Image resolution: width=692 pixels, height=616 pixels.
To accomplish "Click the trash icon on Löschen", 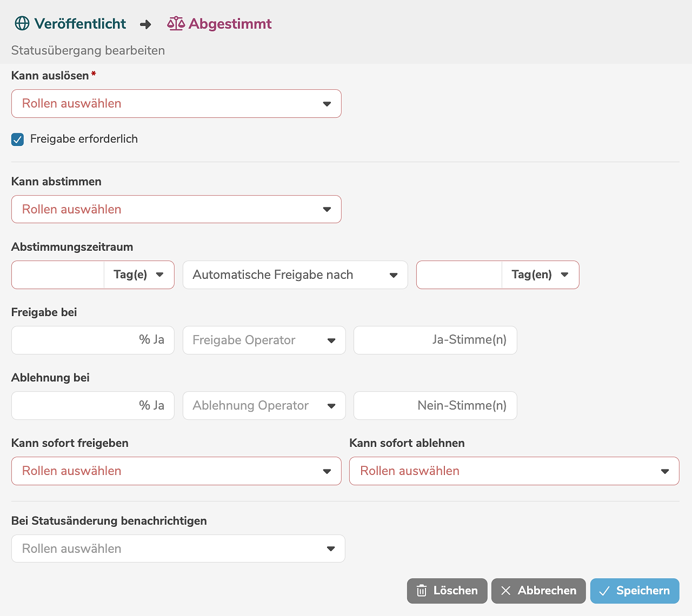I will pos(422,591).
